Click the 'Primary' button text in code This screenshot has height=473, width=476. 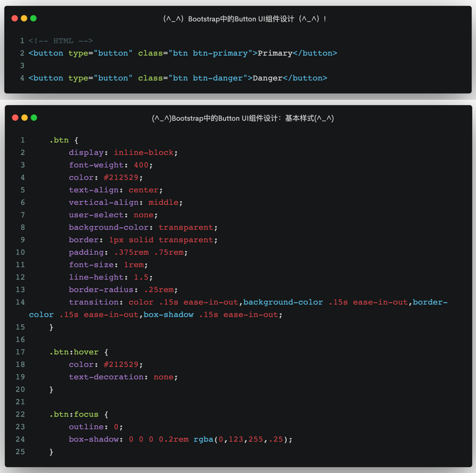(x=275, y=53)
